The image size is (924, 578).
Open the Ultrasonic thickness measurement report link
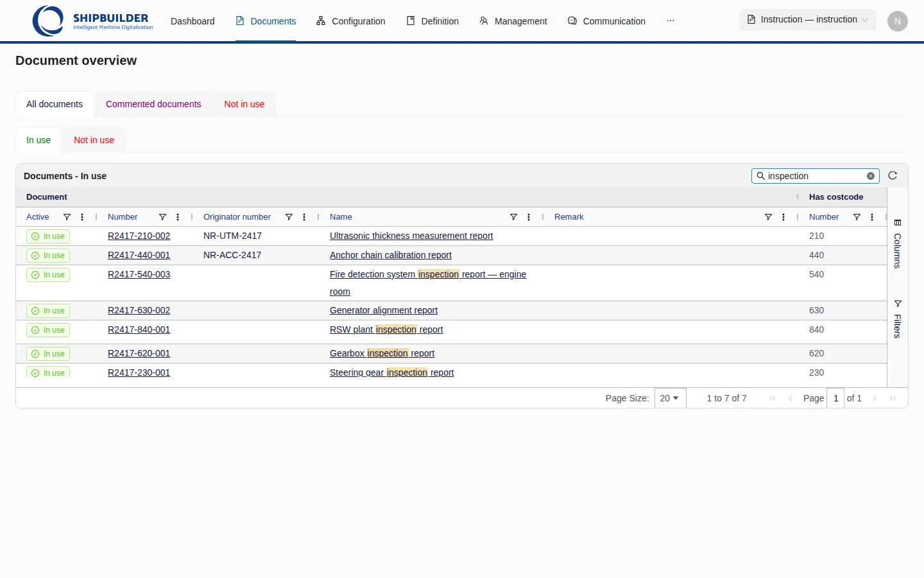coord(411,236)
